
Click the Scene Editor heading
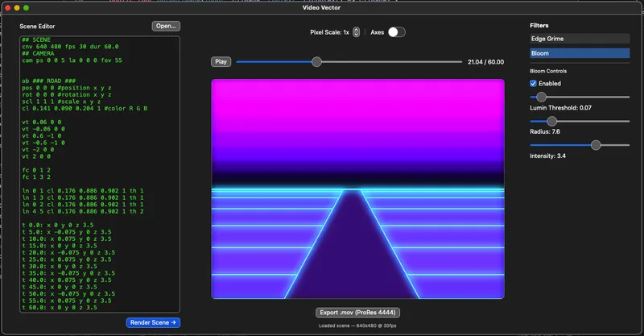pyautogui.click(x=37, y=26)
